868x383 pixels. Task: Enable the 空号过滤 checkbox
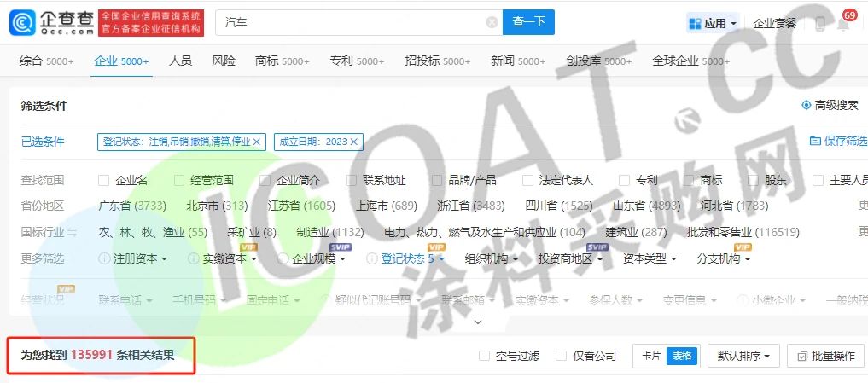[x=484, y=356]
